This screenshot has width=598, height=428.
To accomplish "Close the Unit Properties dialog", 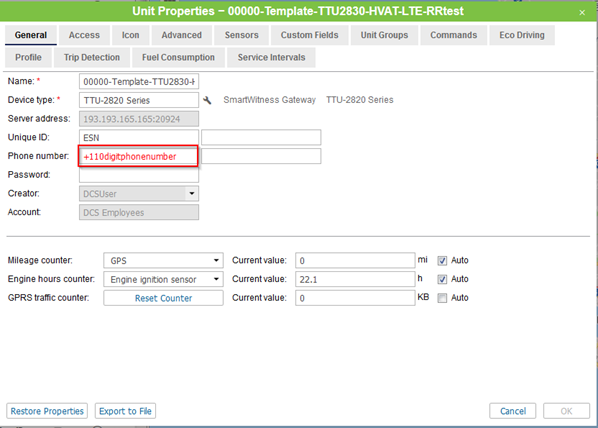I will point(582,13).
